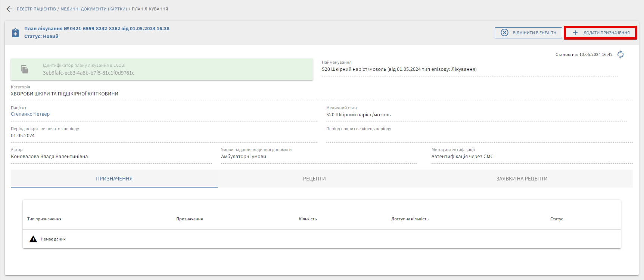Click the warning triangle beside 'Немає даних'
The width and height of the screenshot is (644, 280).
coord(33,239)
